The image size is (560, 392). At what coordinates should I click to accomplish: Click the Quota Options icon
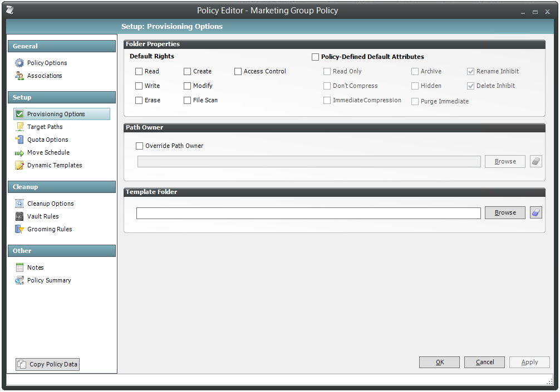19,140
